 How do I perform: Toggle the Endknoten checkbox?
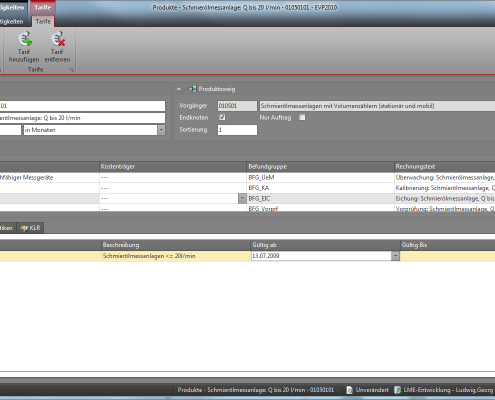click(222, 117)
